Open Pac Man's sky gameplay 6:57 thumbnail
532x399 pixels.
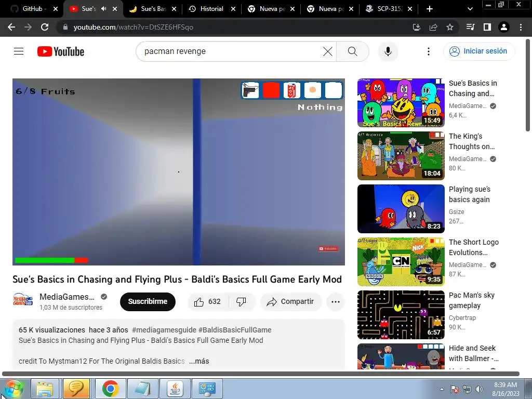[401, 314]
